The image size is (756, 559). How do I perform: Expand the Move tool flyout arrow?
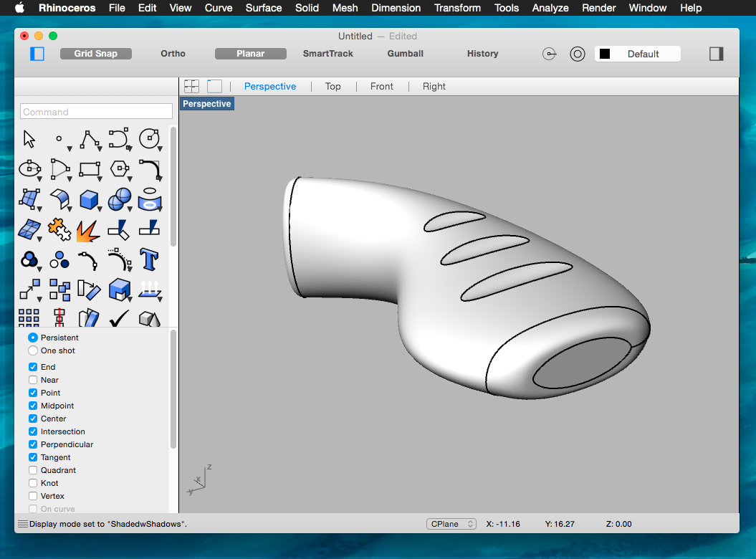pos(39,300)
